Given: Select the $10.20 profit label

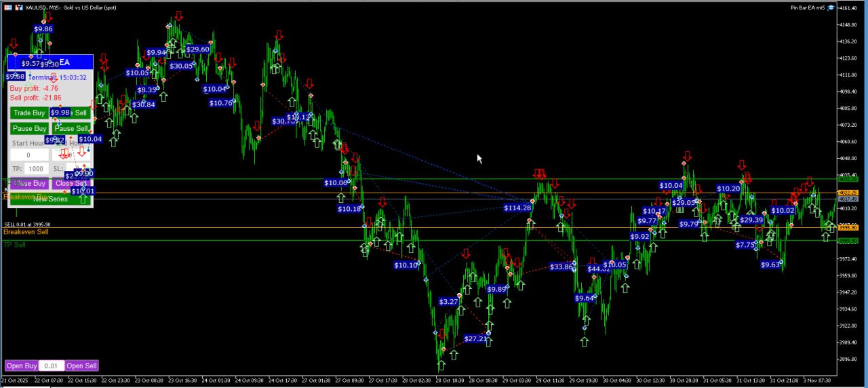Looking at the screenshot, I should point(728,189).
